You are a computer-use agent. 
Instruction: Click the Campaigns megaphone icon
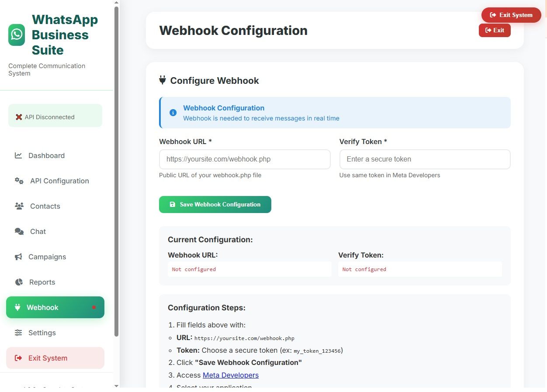click(18, 257)
